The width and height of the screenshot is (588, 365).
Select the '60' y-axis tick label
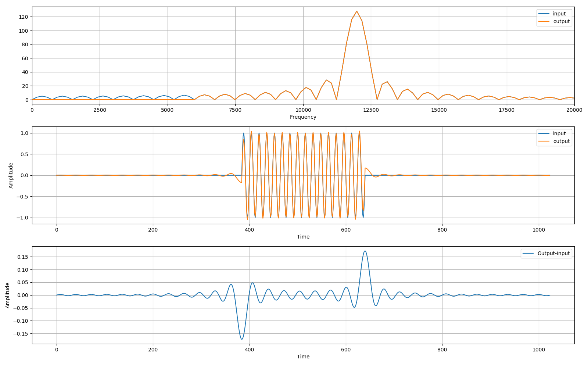point(25,58)
